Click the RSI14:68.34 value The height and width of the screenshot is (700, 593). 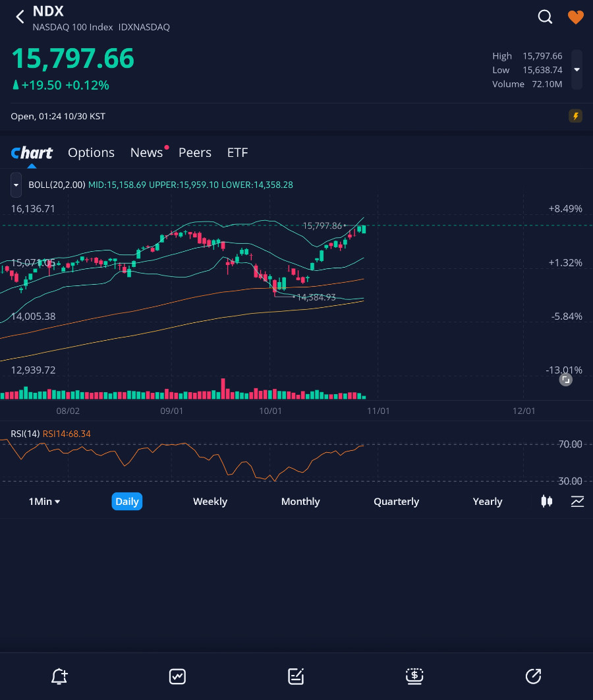(x=67, y=434)
